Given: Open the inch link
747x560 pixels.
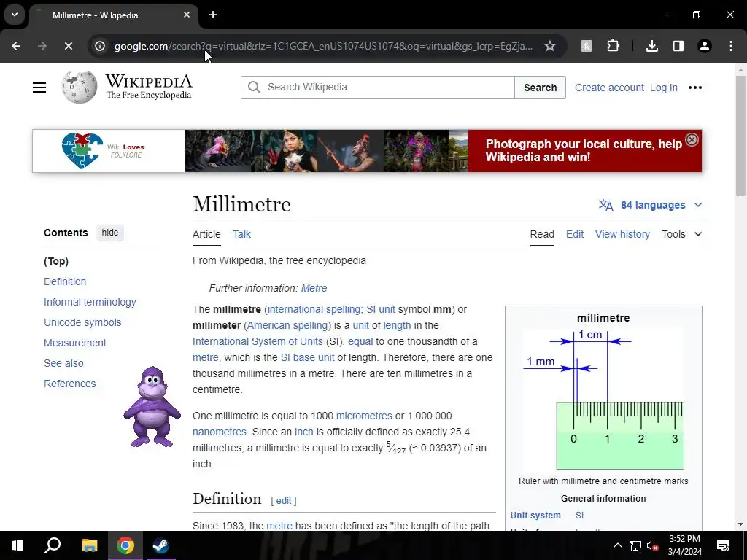Looking at the screenshot, I should [304, 432].
